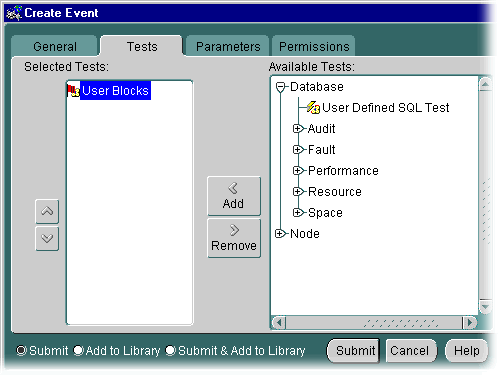
Task: Expand the Resource tree node
Action: [x=297, y=192]
